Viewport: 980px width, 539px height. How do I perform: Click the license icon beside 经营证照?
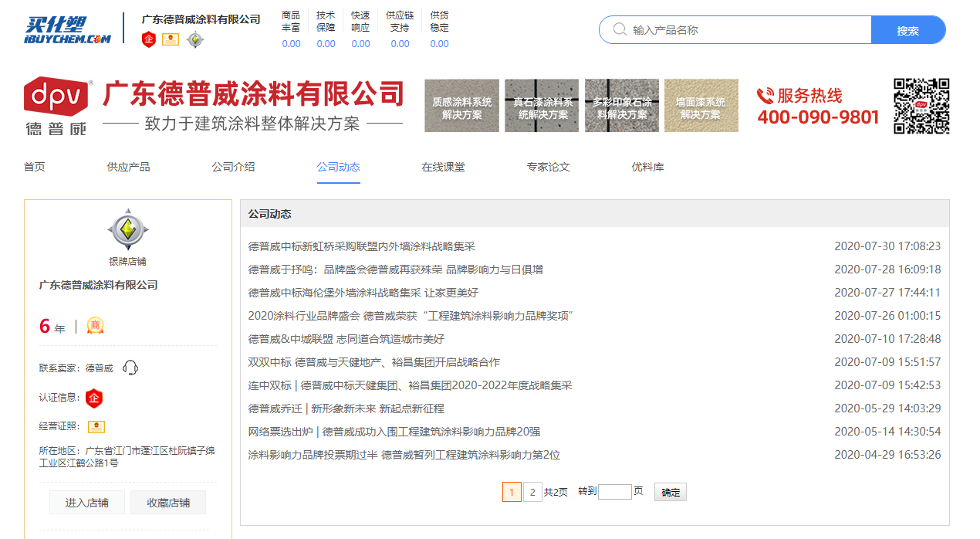(x=96, y=426)
